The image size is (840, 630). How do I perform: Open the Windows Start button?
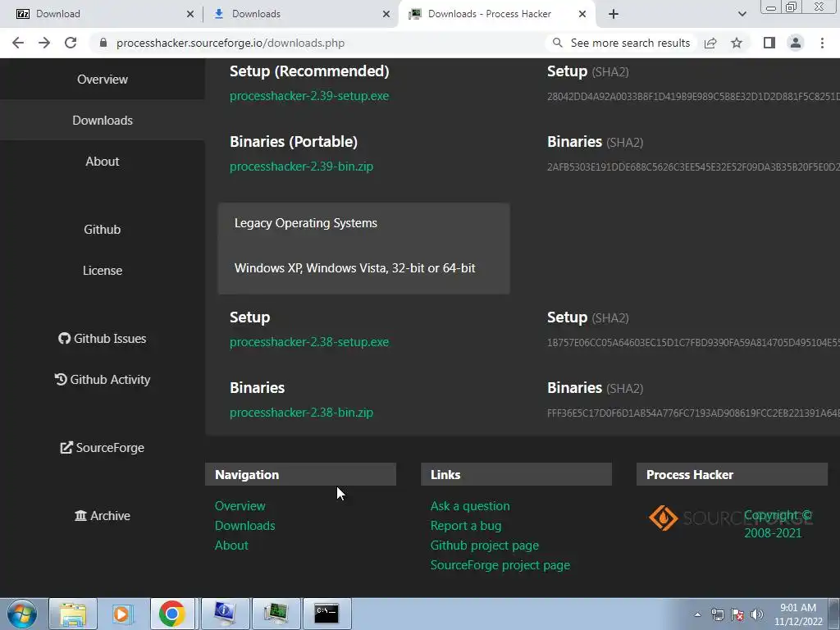pos(21,614)
